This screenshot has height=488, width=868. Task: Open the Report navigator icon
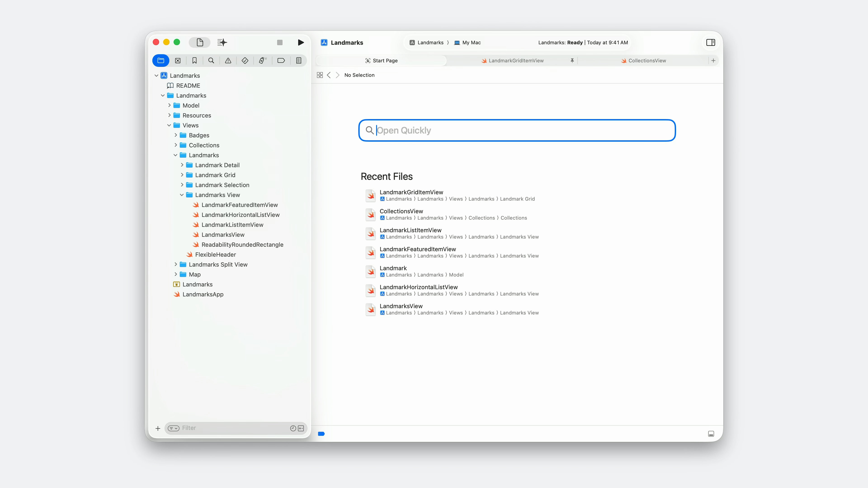(x=299, y=61)
